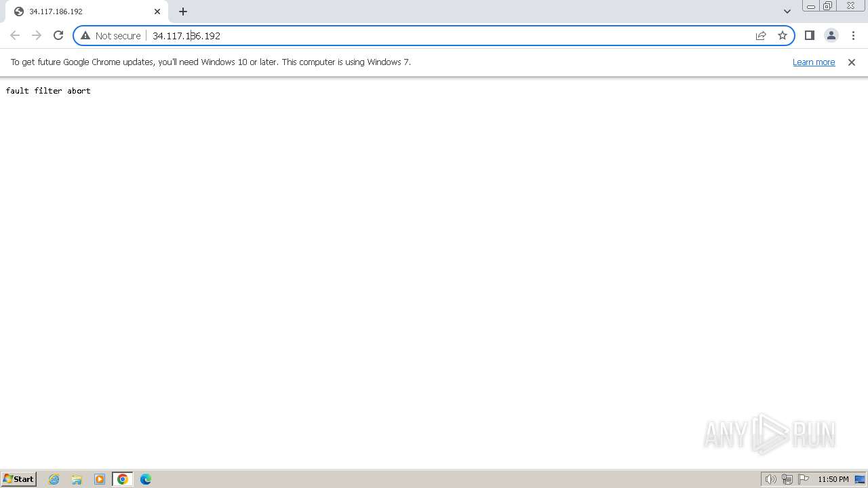
Task: Open the Windows Start menu
Action: click(x=19, y=479)
